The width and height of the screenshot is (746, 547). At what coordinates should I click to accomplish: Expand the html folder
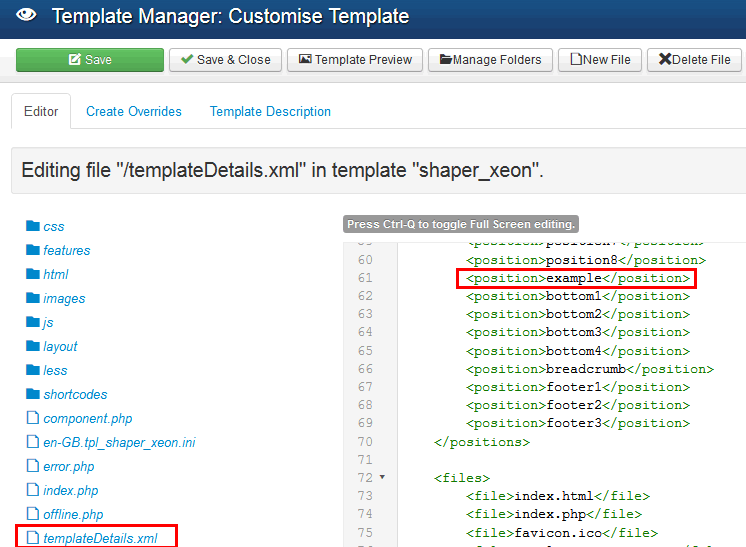tap(55, 274)
